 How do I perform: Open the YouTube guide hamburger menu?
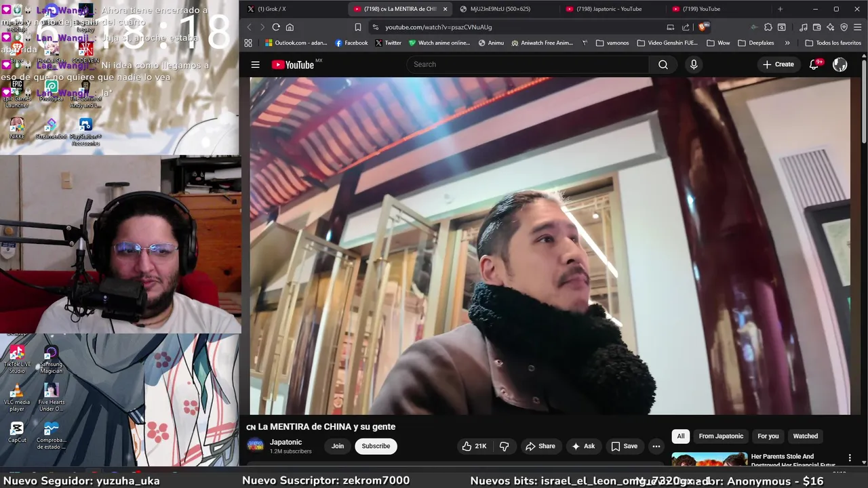coord(255,64)
